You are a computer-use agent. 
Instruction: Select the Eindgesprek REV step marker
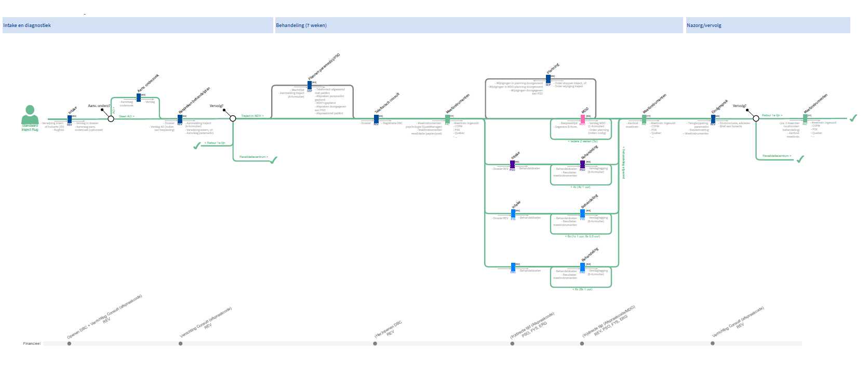pyautogui.click(x=713, y=119)
